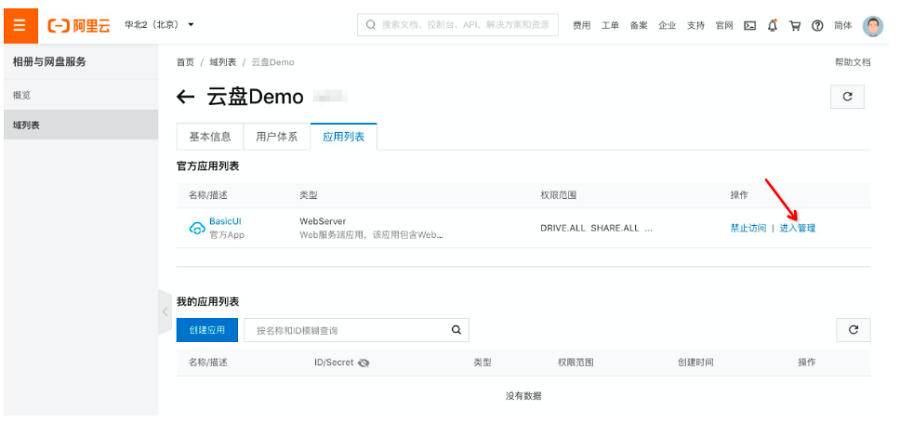Click the user avatar in top bar
Screen dimensions: 900x423
tap(873, 25)
